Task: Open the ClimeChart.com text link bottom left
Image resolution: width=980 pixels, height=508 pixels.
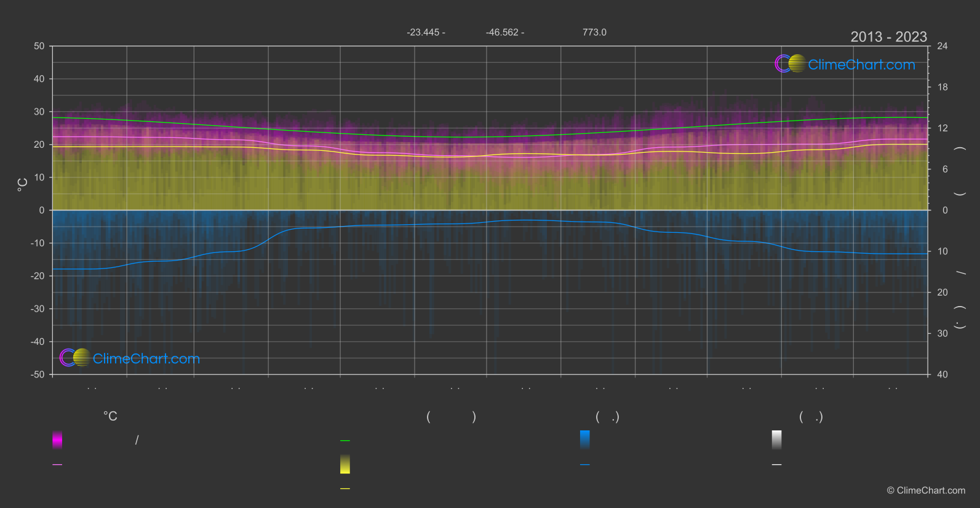Action: 146,359
